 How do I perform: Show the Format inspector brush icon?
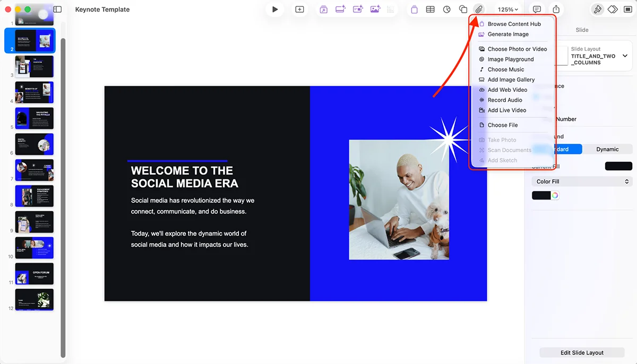598,10
